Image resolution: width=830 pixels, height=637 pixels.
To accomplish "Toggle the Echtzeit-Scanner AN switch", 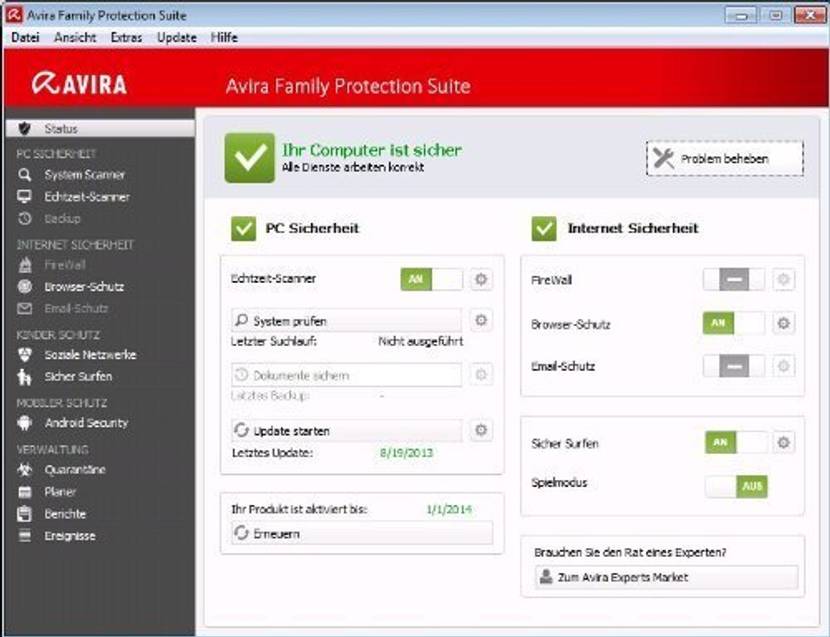I will (x=431, y=279).
